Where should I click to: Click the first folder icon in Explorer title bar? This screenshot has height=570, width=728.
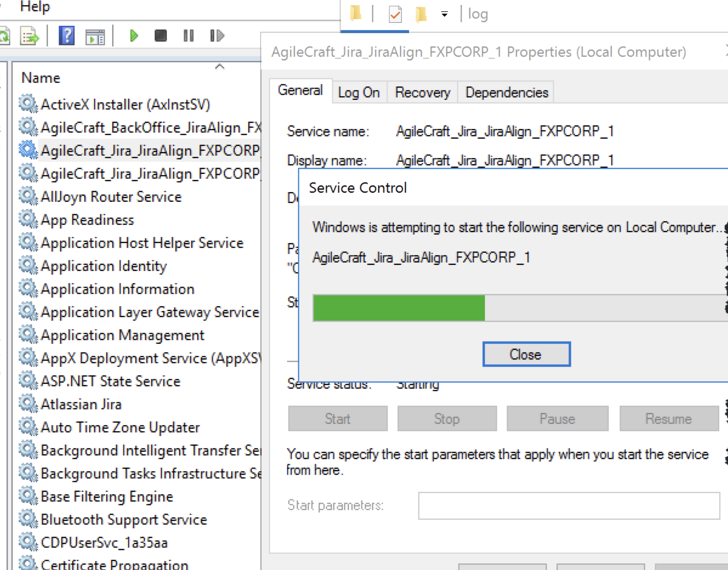pos(355,13)
